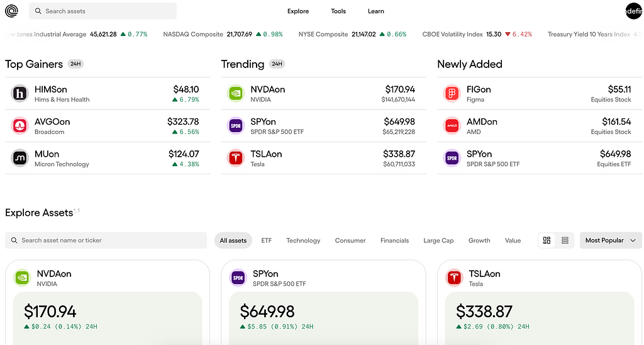This screenshot has width=644, height=345.
Task: Open the Explore menu in header
Action: pos(298,11)
